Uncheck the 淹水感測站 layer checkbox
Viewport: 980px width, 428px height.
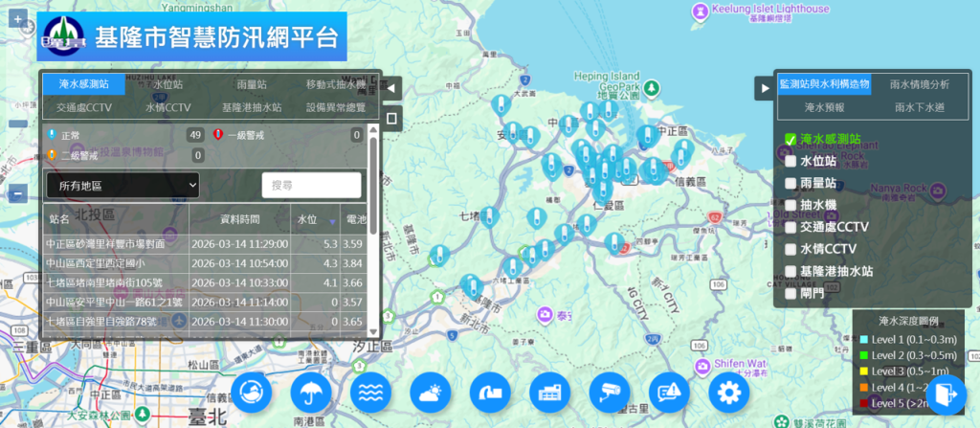click(x=791, y=139)
